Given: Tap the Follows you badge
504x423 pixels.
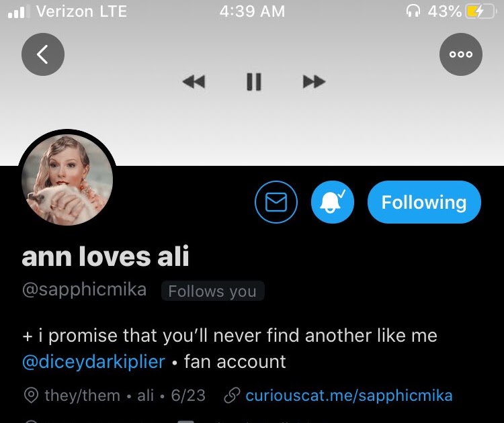Looking at the screenshot, I should tap(212, 291).
